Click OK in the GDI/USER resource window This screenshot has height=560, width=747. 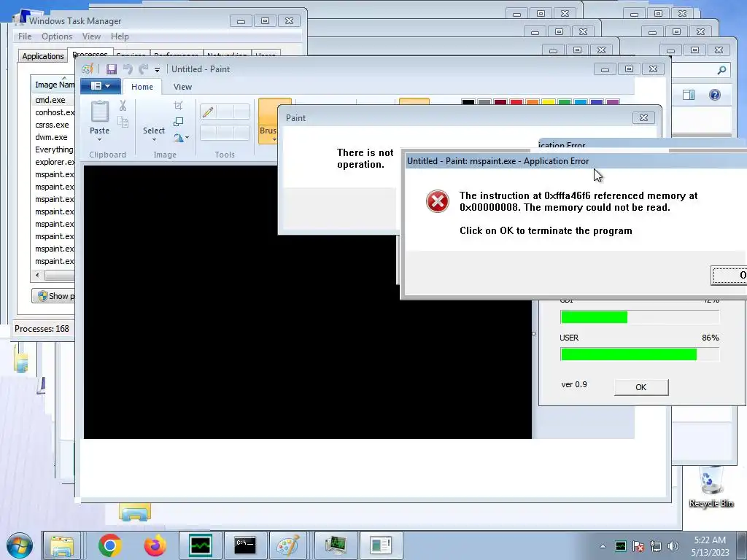pyautogui.click(x=640, y=387)
